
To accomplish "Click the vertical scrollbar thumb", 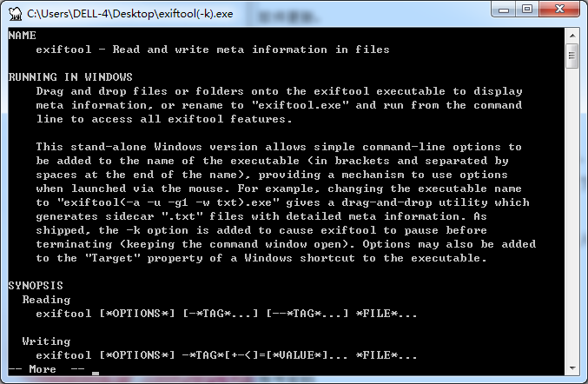I will [x=572, y=56].
